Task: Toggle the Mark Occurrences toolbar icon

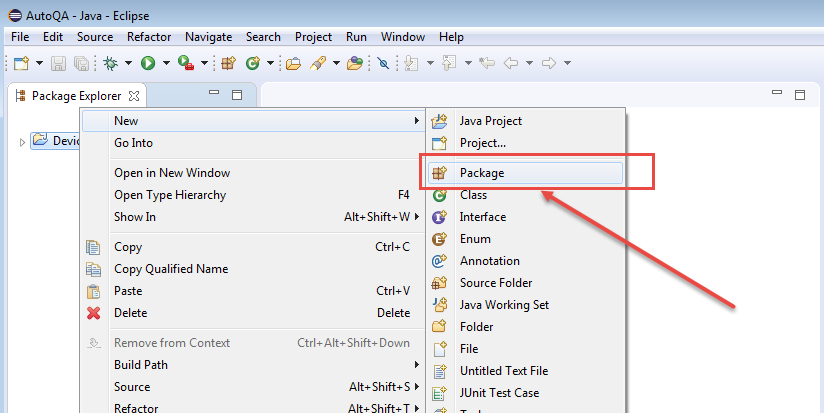Action: click(x=384, y=63)
